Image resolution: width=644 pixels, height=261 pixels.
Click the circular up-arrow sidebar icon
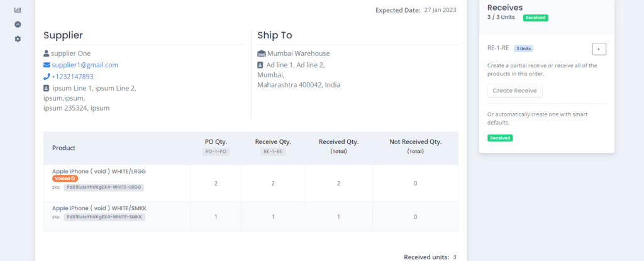18,25
